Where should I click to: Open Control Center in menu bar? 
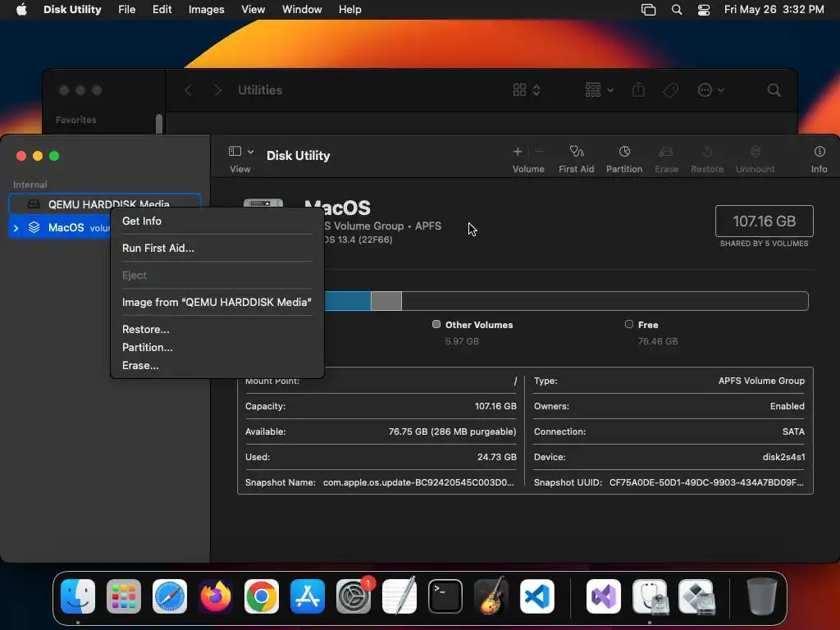(703, 10)
